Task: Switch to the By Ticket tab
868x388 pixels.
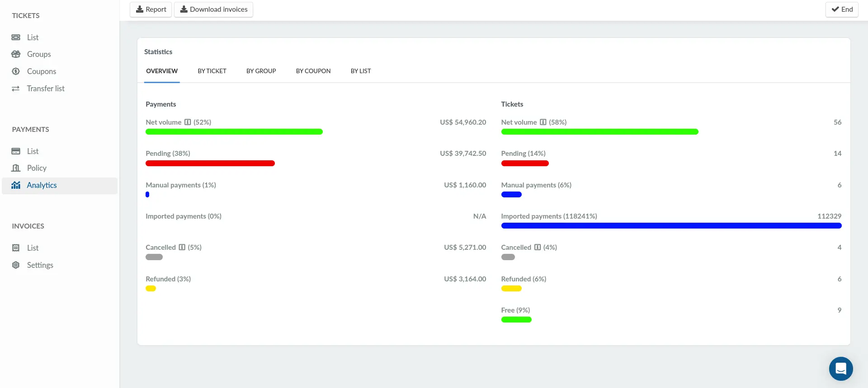Action: click(212, 71)
